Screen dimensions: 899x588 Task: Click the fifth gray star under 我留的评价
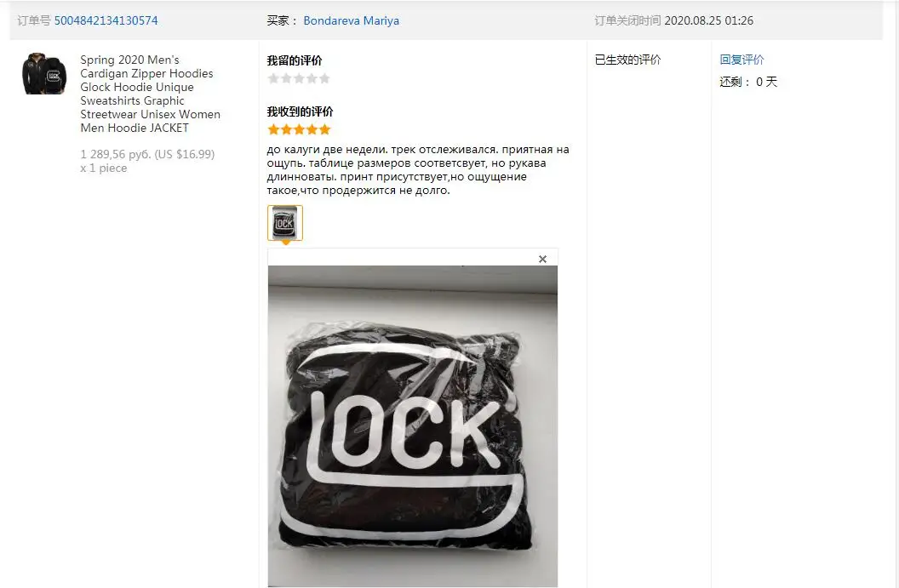pyautogui.click(x=324, y=78)
